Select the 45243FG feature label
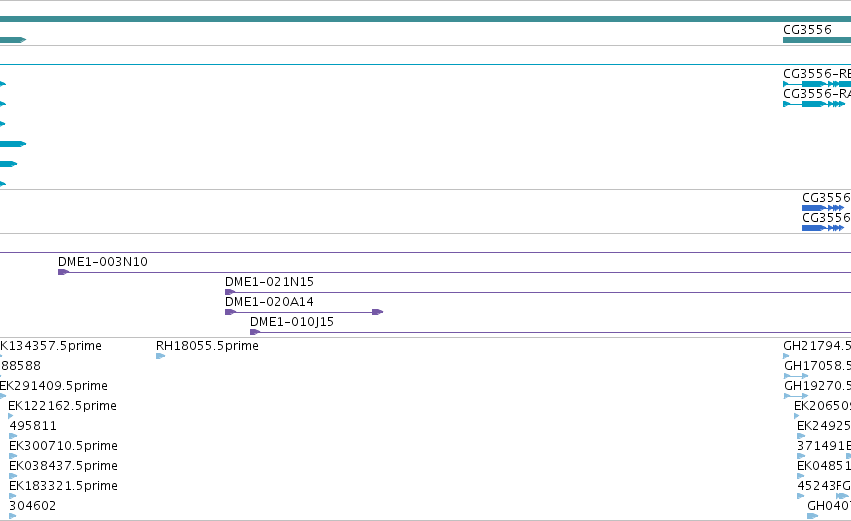 (824, 486)
